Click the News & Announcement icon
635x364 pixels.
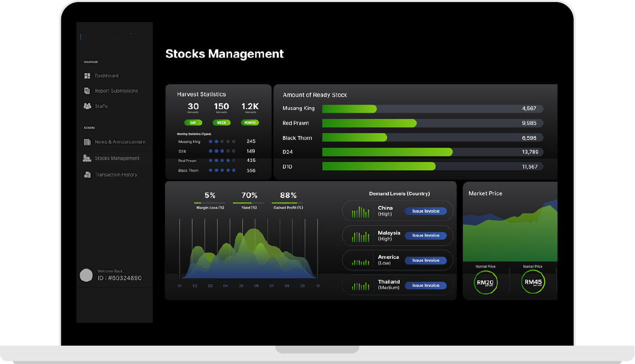click(x=87, y=142)
